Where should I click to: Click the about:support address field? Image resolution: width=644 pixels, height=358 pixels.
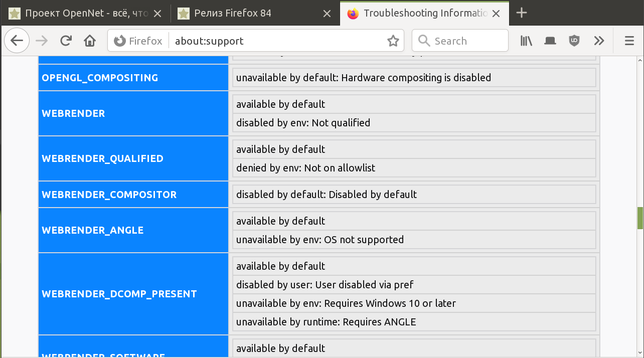[276, 41]
